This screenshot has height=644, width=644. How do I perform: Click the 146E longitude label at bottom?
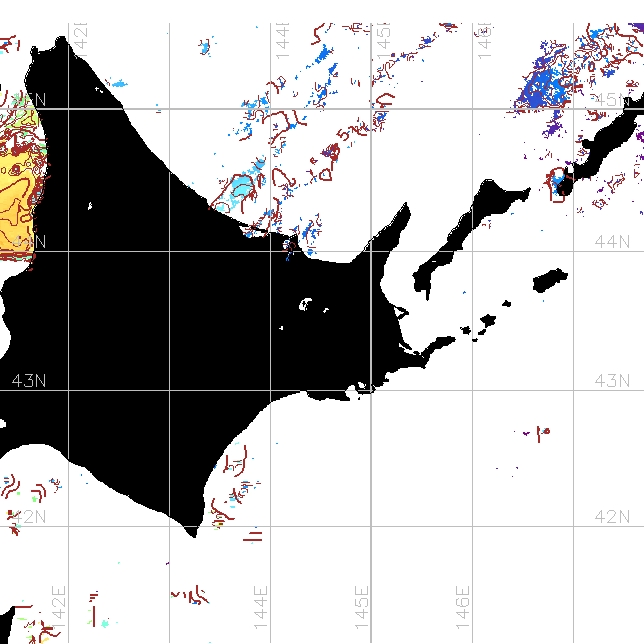[464, 604]
